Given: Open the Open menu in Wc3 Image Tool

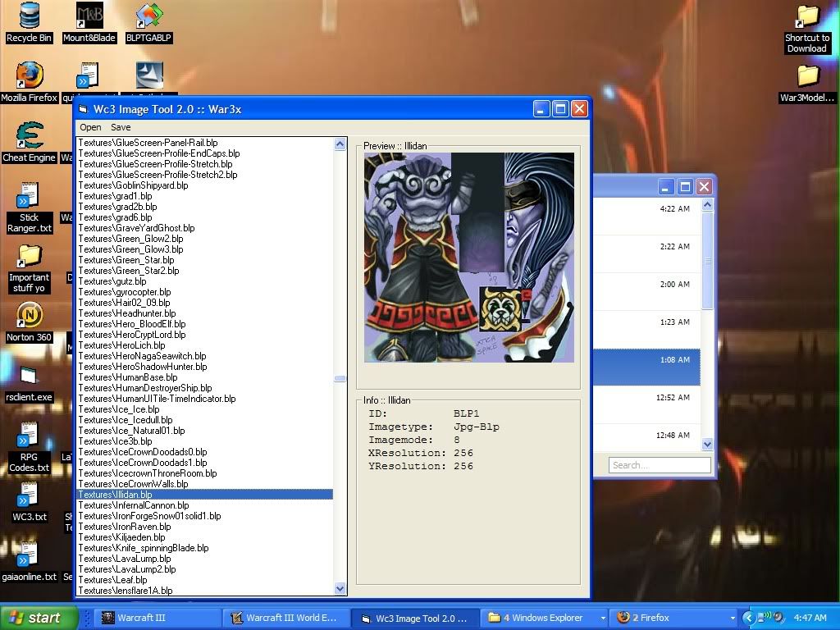Looking at the screenshot, I should (x=90, y=127).
